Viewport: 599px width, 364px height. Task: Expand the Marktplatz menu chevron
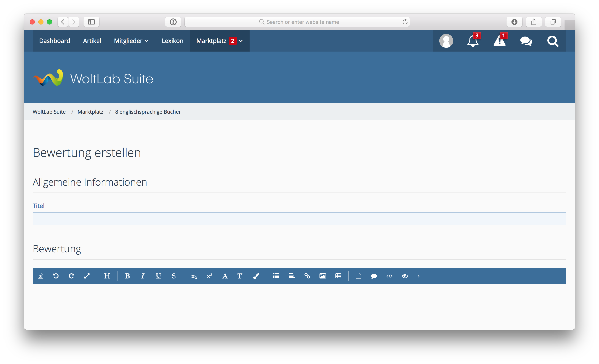tap(241, 41)
